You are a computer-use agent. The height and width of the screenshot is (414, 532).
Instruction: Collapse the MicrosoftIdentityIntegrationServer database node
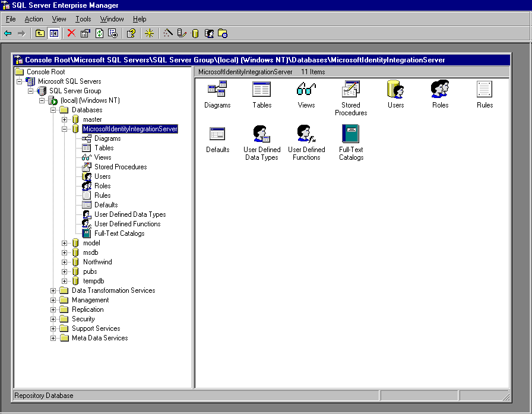[x=65, y=129]
